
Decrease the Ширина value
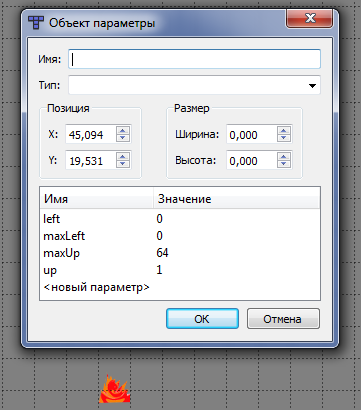click(x=284, y=138)
